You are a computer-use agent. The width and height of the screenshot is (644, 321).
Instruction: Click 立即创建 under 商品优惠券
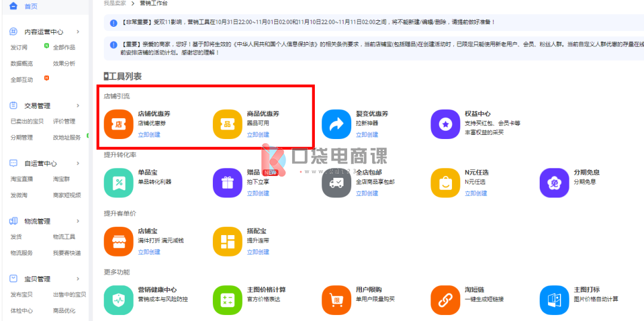pos(258,134)
